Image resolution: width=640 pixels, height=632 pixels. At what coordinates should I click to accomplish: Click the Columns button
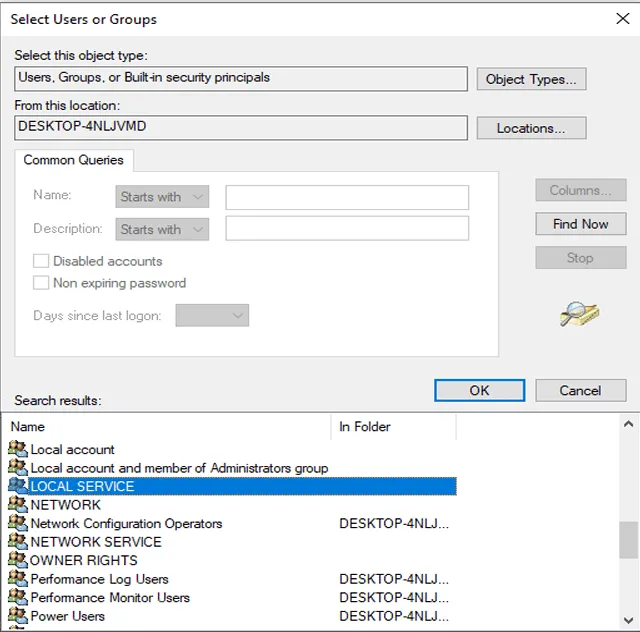(x=581, y=190)
